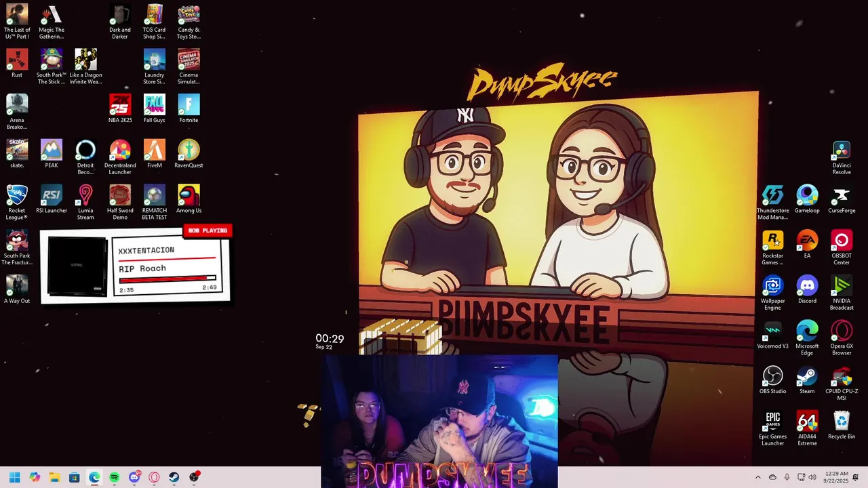Open The Last of Us Part I shortcut

click(17, 22)
